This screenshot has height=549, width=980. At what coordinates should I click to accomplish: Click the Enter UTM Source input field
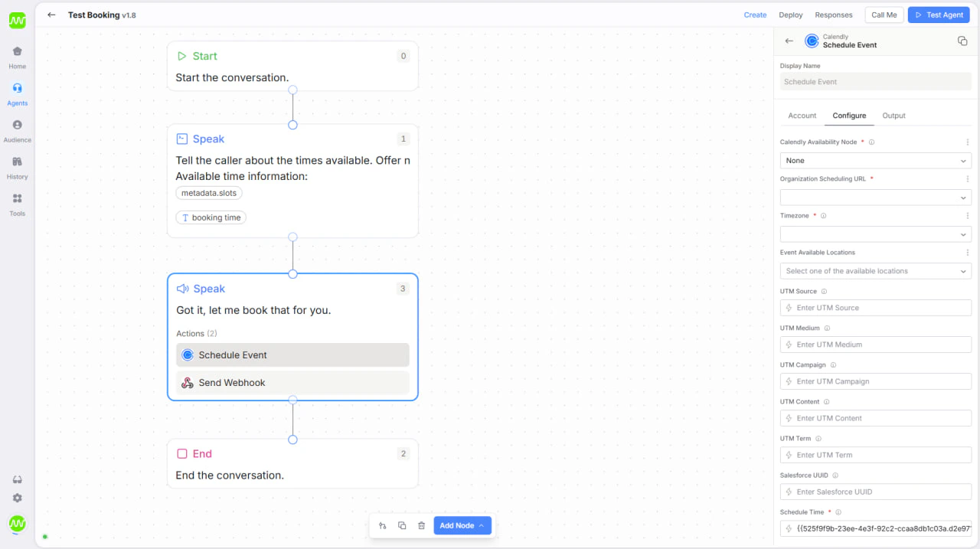(875, 307)
